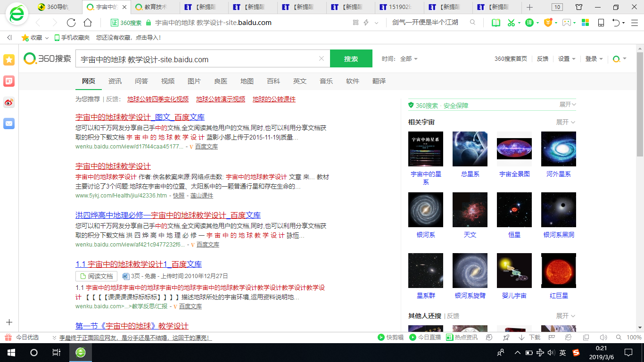Click the Cortana circle on taskbar
Viewport: 644px width, 362px height.
click(x=33, y=353)
